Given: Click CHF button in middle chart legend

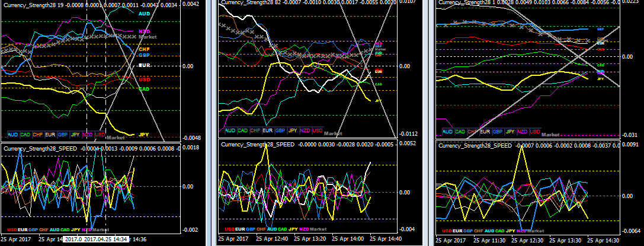Looking at the screenshot, I should click(255, 130).
